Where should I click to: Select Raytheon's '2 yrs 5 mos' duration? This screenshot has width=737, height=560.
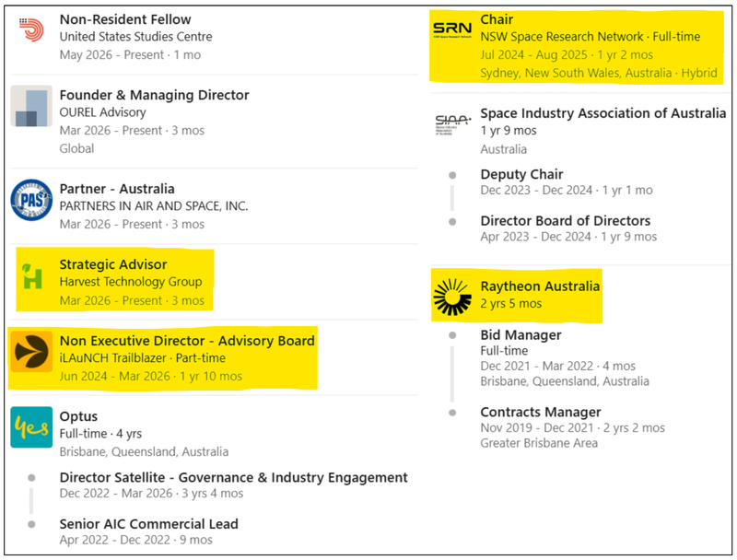tap(511, 304)
